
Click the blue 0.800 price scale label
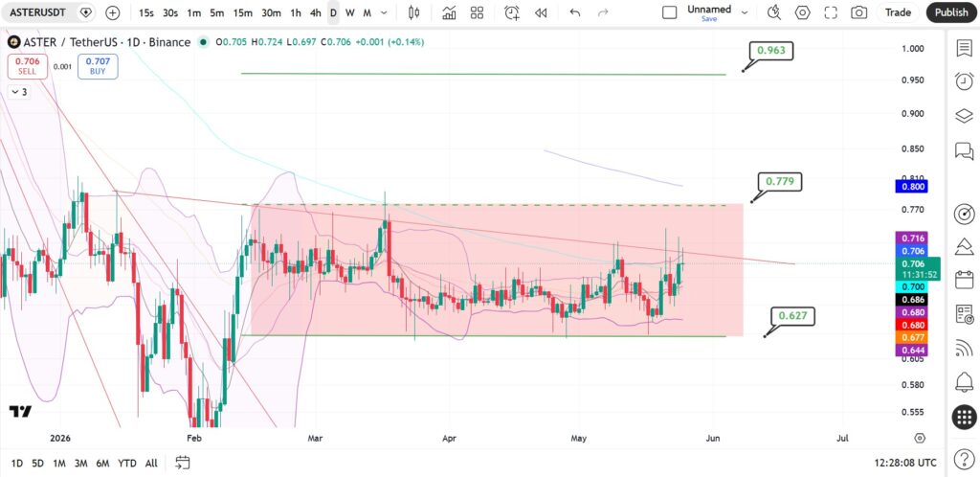click(x=911, y=187)
